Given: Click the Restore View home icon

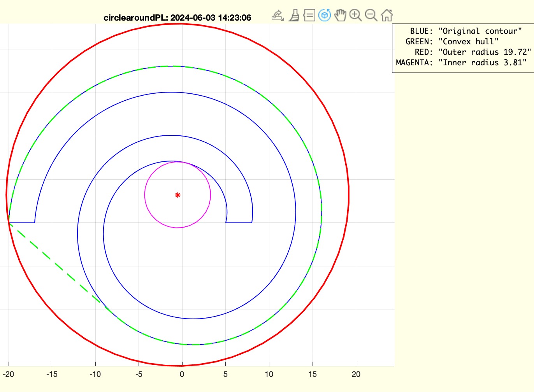Looking at the screenshot, I should click(386, 16).
